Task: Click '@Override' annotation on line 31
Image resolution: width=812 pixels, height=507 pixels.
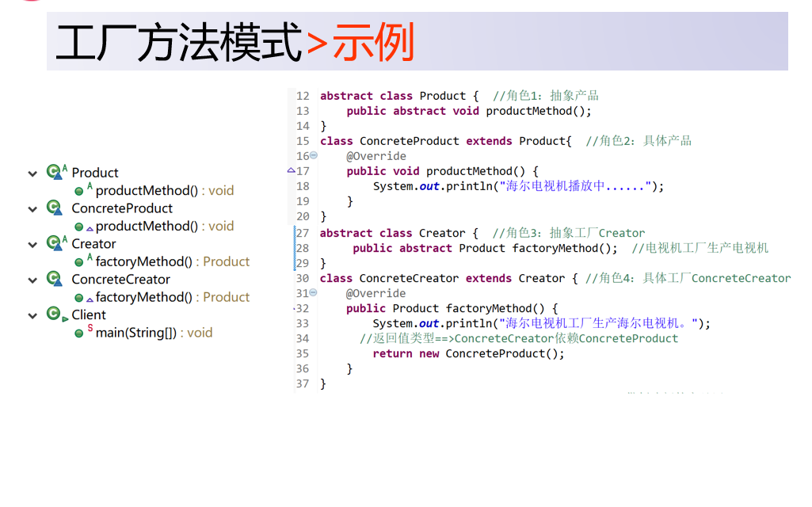Action: click(376, 293)
